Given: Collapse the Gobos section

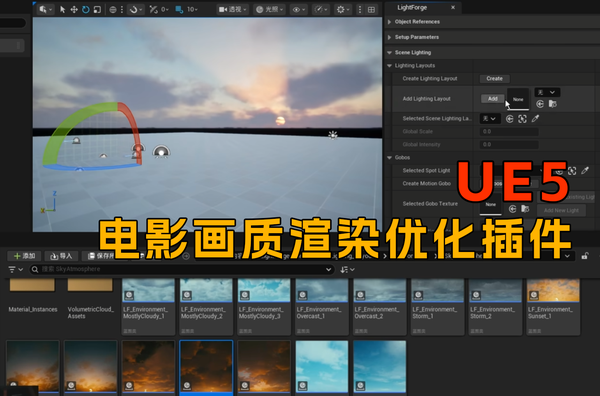Looking at the screenshot, I should [x=389, y=157].
